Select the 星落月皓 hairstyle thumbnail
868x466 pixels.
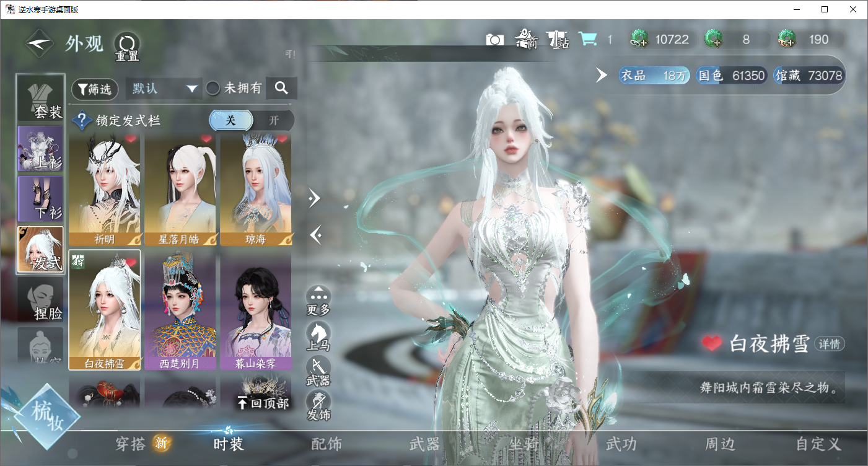[x=180, y=189]
